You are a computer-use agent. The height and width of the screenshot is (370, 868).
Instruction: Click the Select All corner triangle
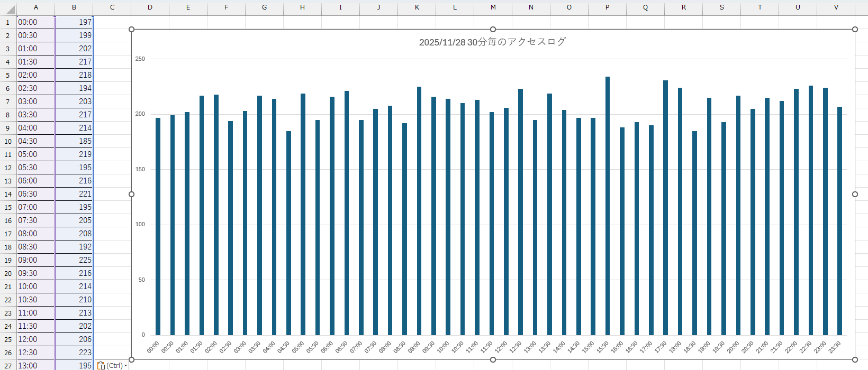[x=10, y=10]
